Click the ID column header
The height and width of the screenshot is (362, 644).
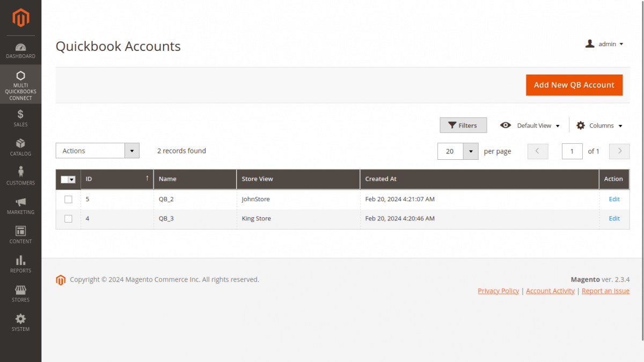[x=117, y=179]
